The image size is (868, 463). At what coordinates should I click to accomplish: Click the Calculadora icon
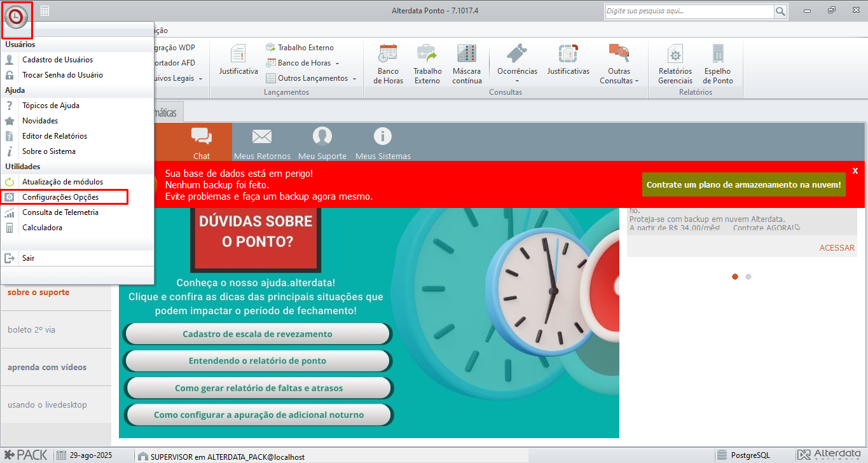point(10,228)
